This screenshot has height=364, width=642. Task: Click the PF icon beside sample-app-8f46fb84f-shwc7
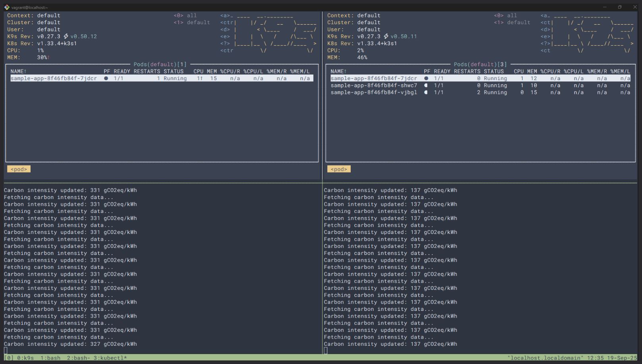(426, 85)
